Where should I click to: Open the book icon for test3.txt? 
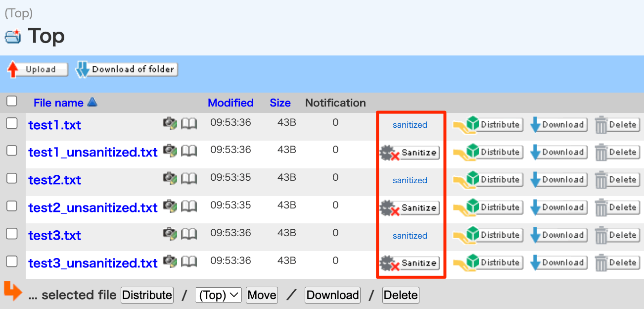(188, 234)
